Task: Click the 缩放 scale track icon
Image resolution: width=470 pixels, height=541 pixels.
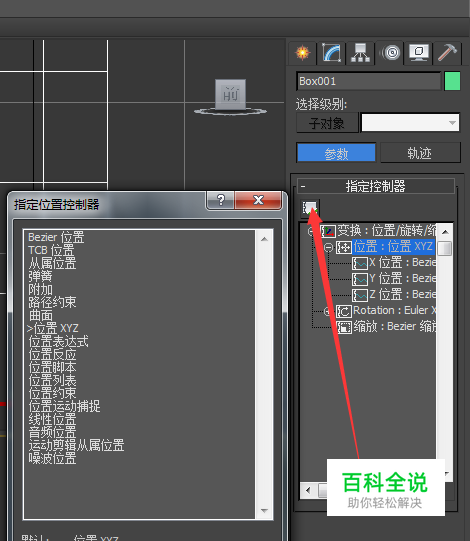Action: point(344,327)
